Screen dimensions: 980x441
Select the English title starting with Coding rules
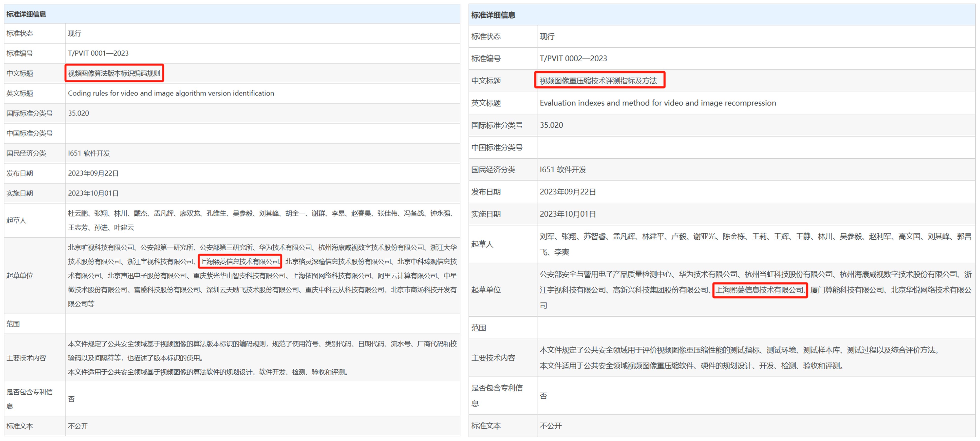(170, 93)
